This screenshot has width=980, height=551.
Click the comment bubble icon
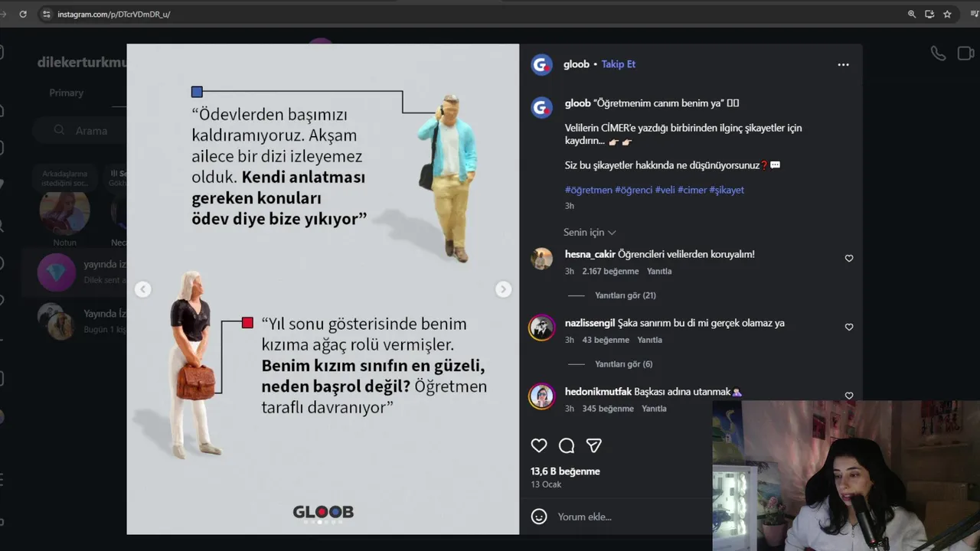point(567,445)
